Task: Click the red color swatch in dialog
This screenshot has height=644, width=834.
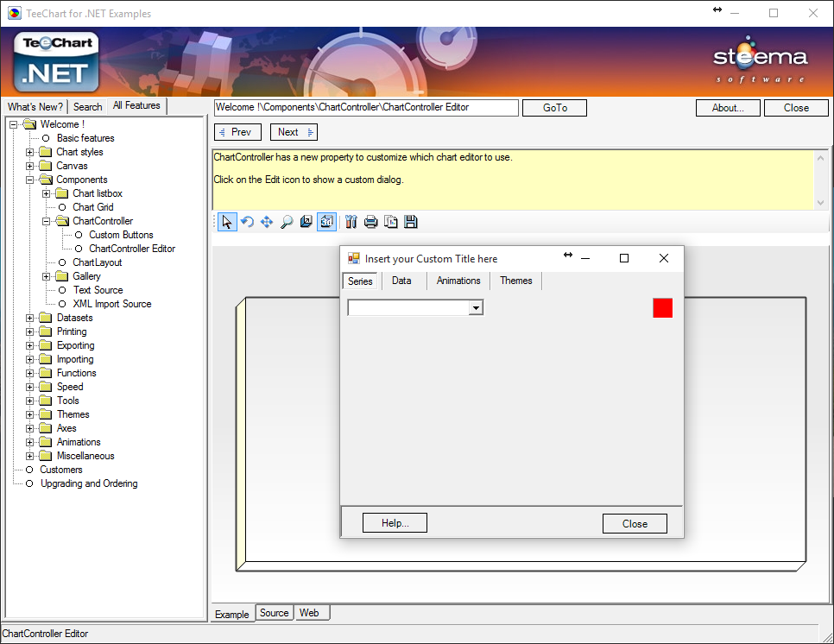Action: [x=663, y=308]
